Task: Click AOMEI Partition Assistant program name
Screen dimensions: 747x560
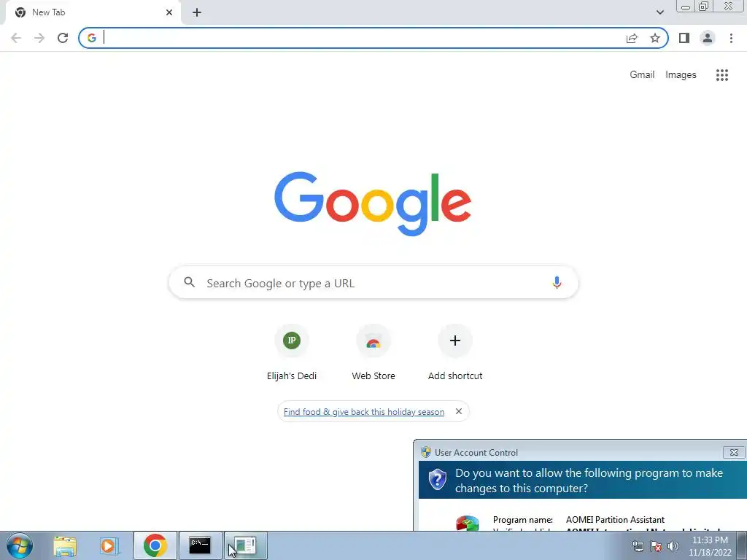Action: [615, 519]
